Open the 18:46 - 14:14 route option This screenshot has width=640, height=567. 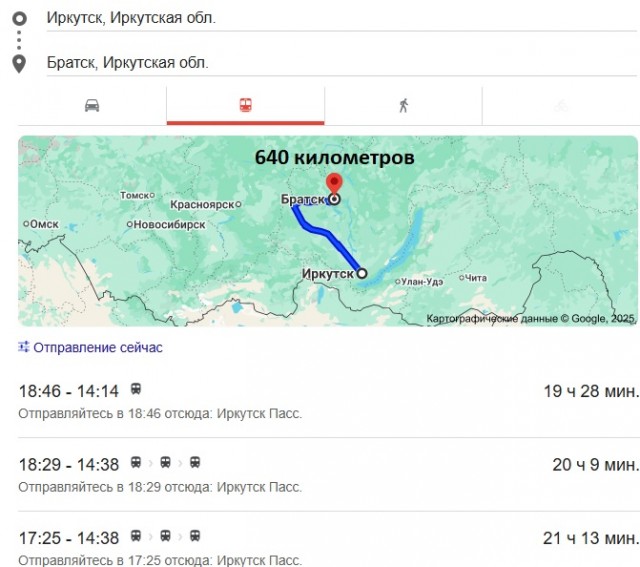[328, 400]
